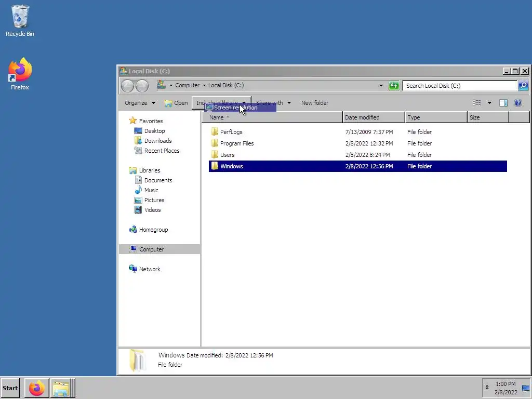Viewport: 532px width, 399px height.
Task: Click the address bar location icon
Action: click(161, 85)
